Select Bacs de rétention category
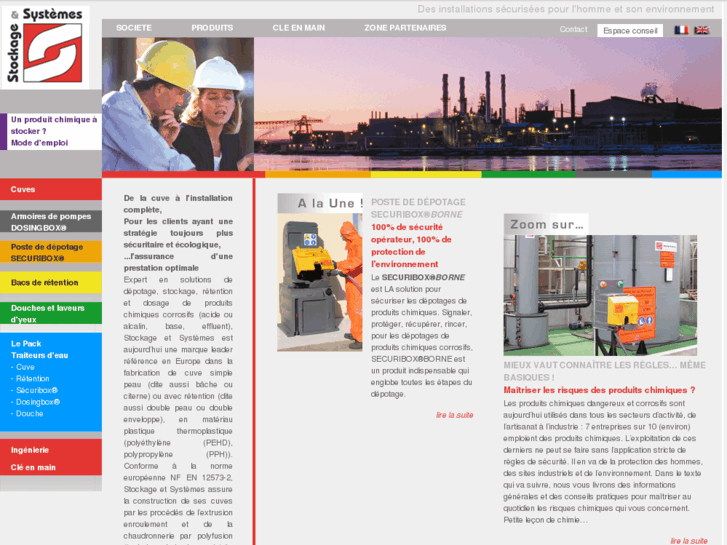727x545 pixels. (51, 282)
